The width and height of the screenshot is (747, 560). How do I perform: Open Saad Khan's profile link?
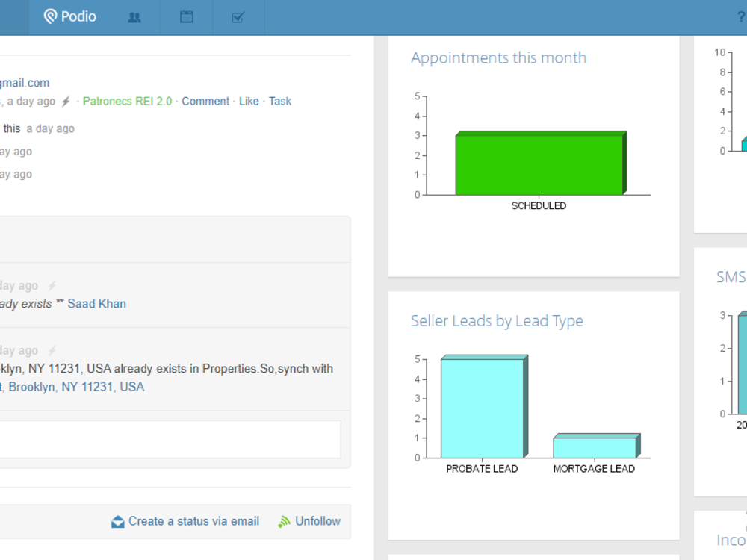(x=96, y=304)
